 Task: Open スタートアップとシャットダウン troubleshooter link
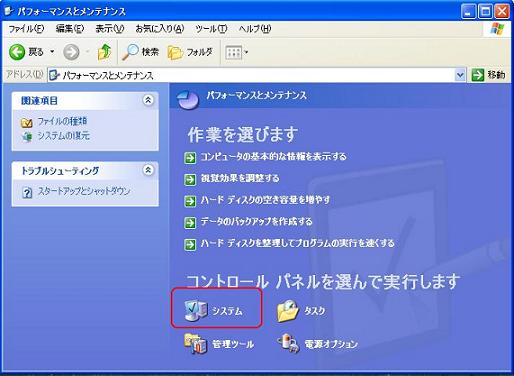click(84, 191)
